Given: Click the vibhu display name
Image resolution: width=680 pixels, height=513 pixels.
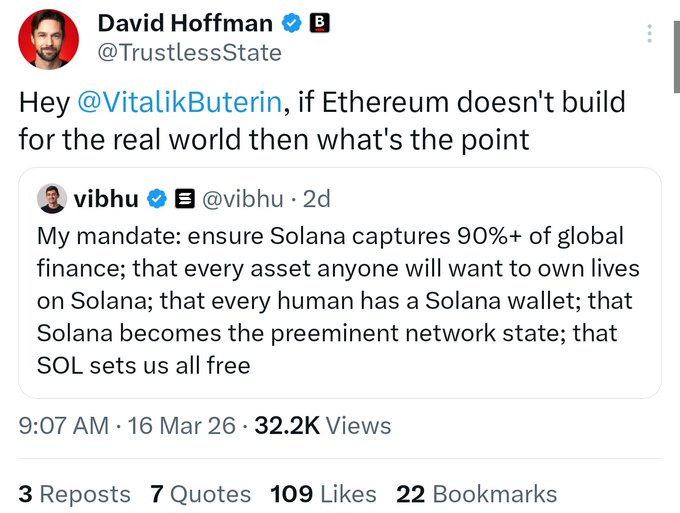Looking at the screenshot, I should (x=106, y=200).
